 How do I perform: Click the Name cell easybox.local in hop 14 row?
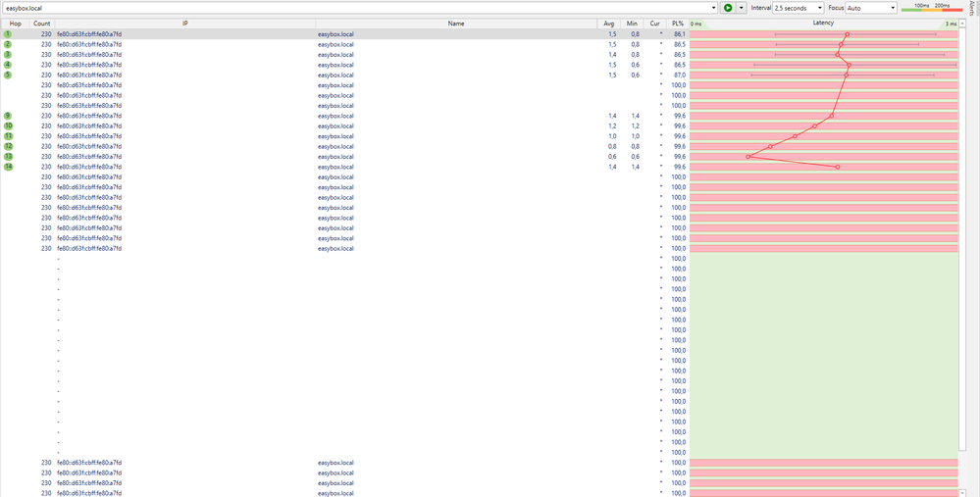point(335,167)
